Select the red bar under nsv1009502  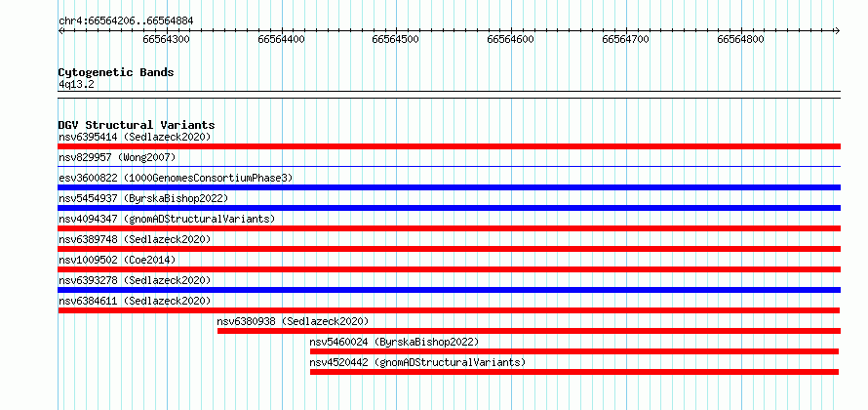click(x=449, y=269)
